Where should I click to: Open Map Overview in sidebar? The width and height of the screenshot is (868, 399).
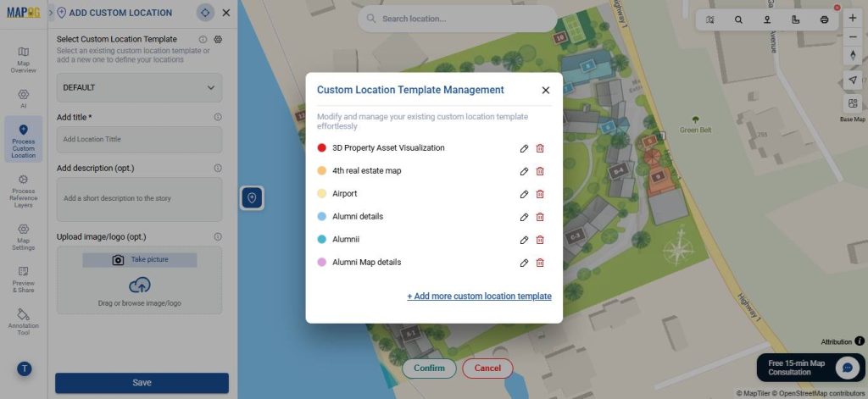pos(23,60)
